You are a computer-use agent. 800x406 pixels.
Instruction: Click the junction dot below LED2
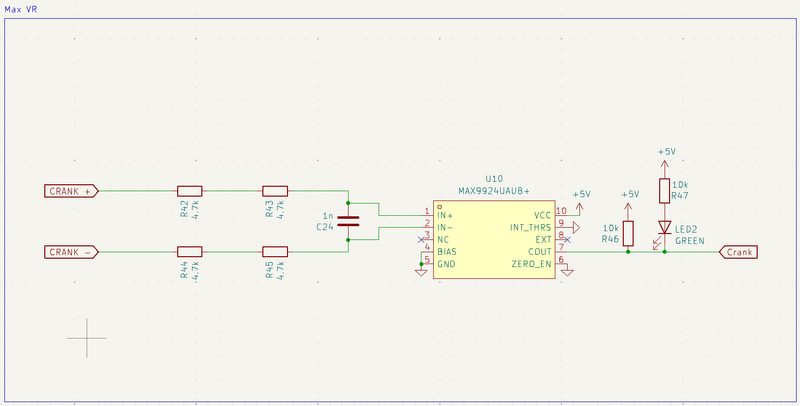(x=664, y=252)
